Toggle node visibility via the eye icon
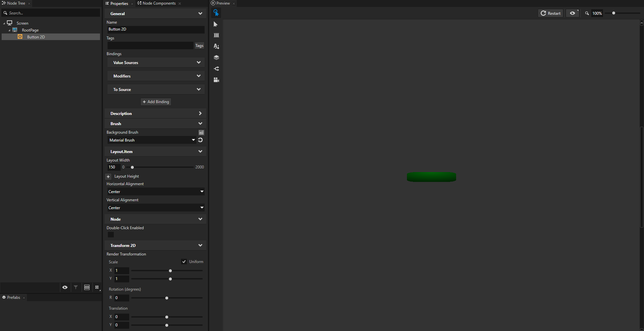The height and width of the screenshot is (331, 644). point(65,287)
